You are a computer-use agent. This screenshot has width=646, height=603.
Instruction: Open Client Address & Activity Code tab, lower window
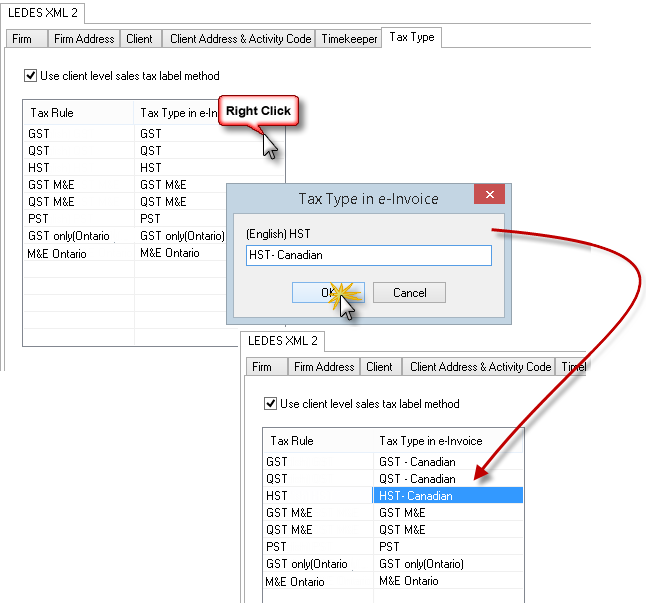(480, 367)
